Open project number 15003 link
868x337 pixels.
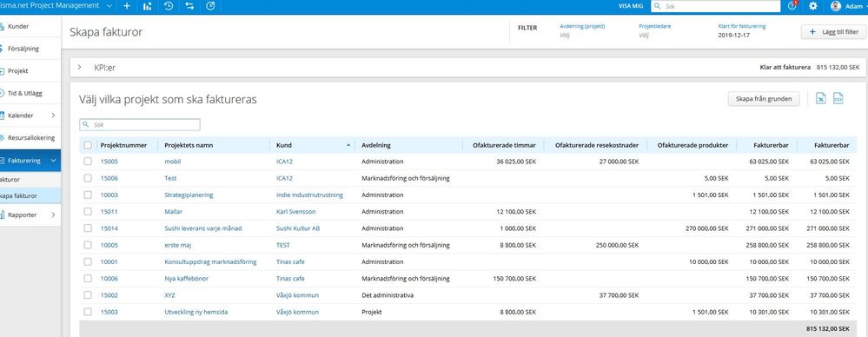(x=109, y=312)
